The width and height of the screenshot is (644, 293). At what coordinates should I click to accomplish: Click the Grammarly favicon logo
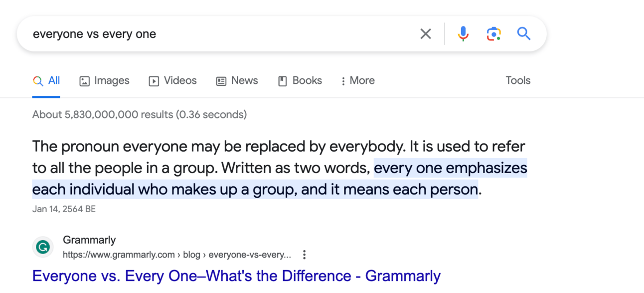43,247
